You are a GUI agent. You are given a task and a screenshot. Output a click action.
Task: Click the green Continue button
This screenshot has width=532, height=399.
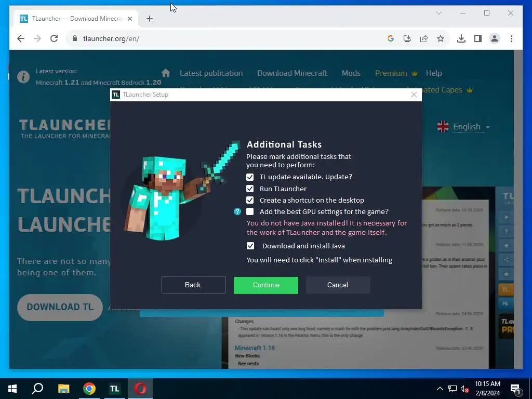click(265, 285)
